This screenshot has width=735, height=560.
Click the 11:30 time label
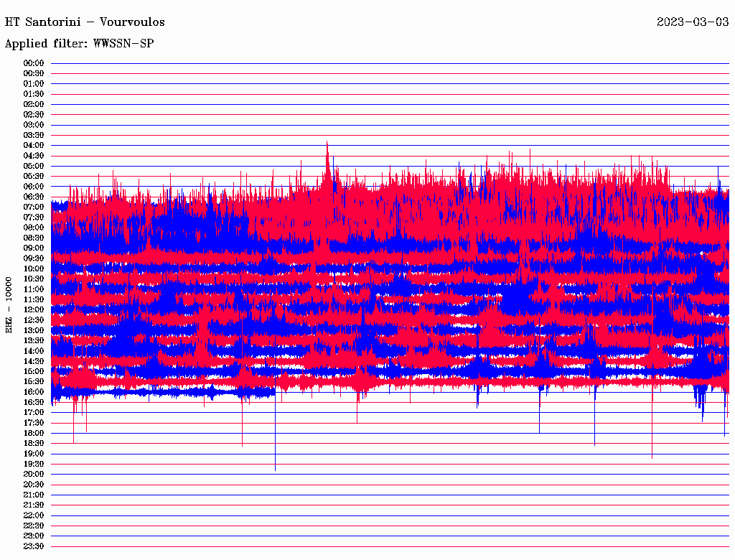pyautogui.click(x=34, y=299)
